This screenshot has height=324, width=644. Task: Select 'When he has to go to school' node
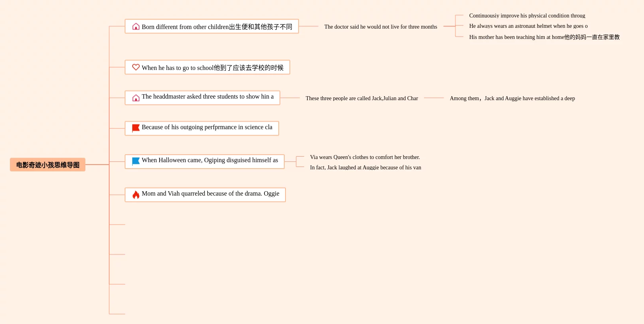(x=207, y=67)
